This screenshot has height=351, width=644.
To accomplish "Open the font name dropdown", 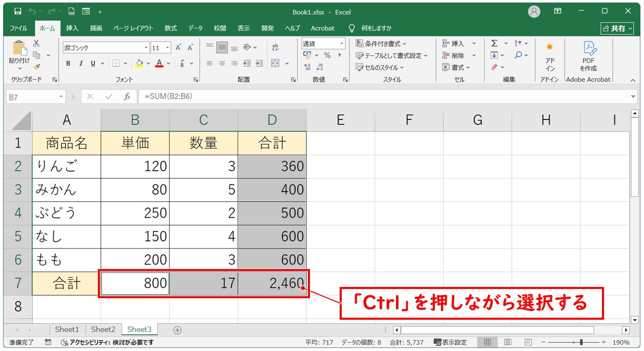I will (146, 48).
